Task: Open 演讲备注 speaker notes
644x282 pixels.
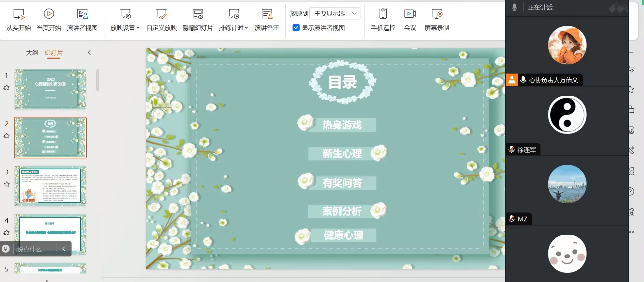Action: click(267, 14)
